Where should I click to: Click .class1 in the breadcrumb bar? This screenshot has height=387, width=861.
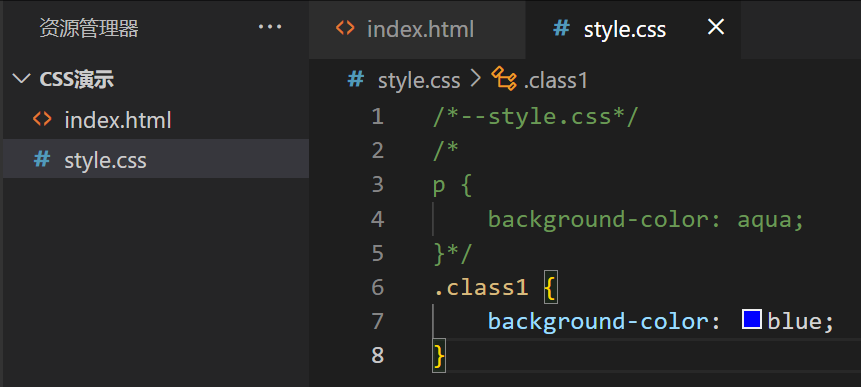point(556,81)
